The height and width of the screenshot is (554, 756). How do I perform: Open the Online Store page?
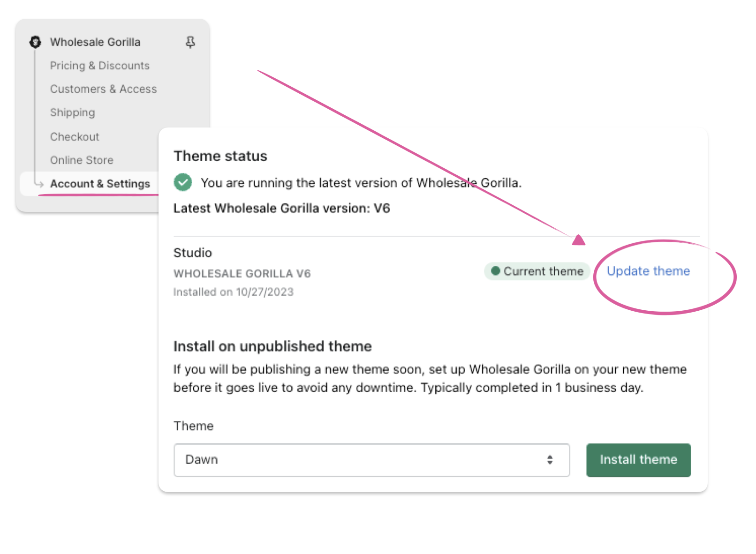click(82, 160)
